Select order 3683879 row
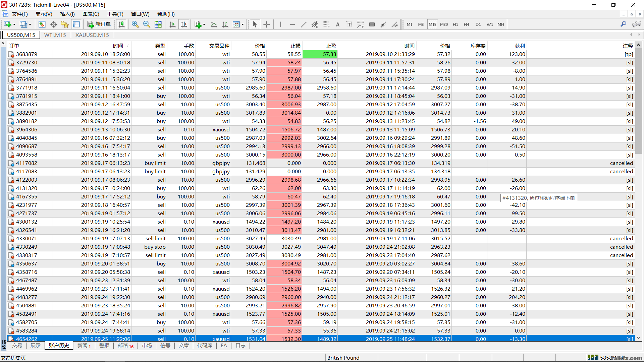Image resolution: width=644 pixels, height=362 pixels. click(x=321, y=54)
